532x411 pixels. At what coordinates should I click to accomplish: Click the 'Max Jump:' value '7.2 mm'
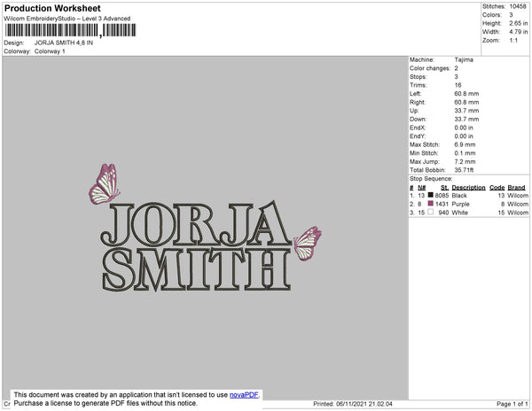pos(465,161)
